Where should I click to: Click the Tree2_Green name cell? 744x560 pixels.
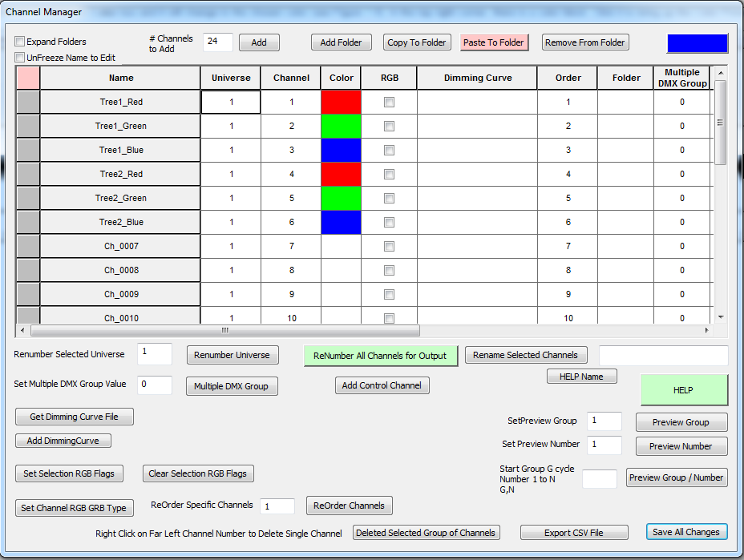[120, 198]
